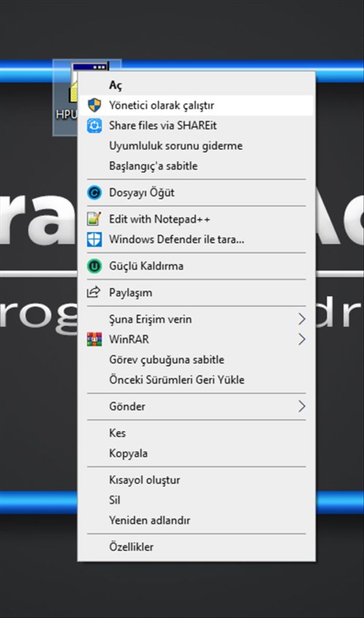Select Sil menu entry

196,500
